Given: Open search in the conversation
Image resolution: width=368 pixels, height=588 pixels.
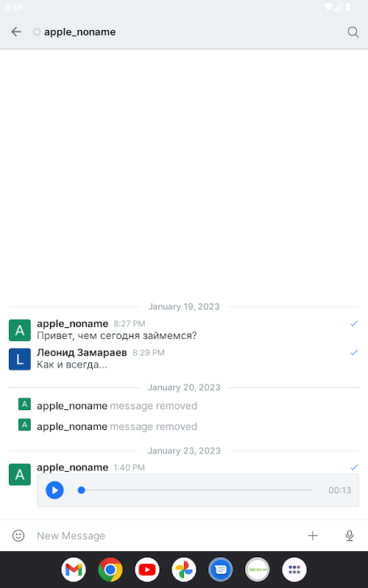Looking at the screenshot, I should coord(353,32).
